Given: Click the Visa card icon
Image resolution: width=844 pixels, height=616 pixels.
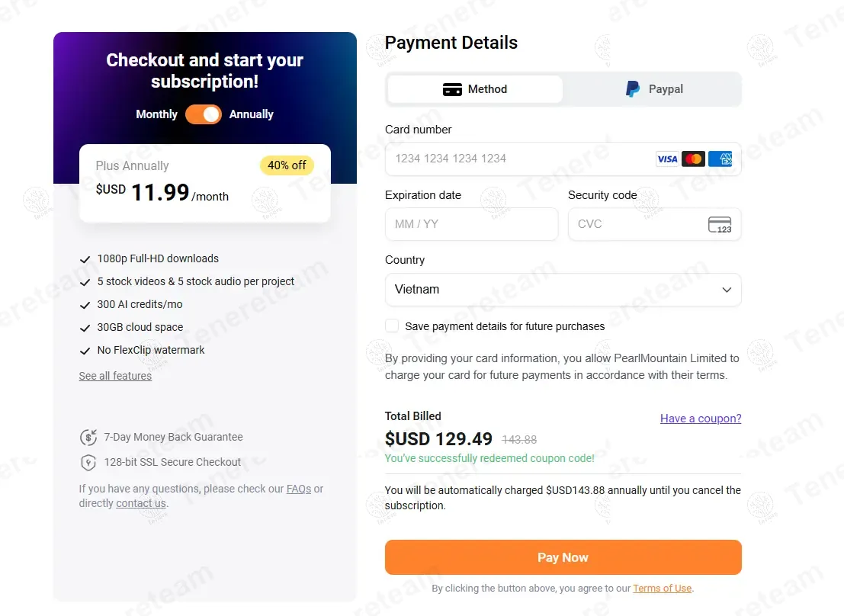Looking at the screenshot, I should [x=667, y=159].
